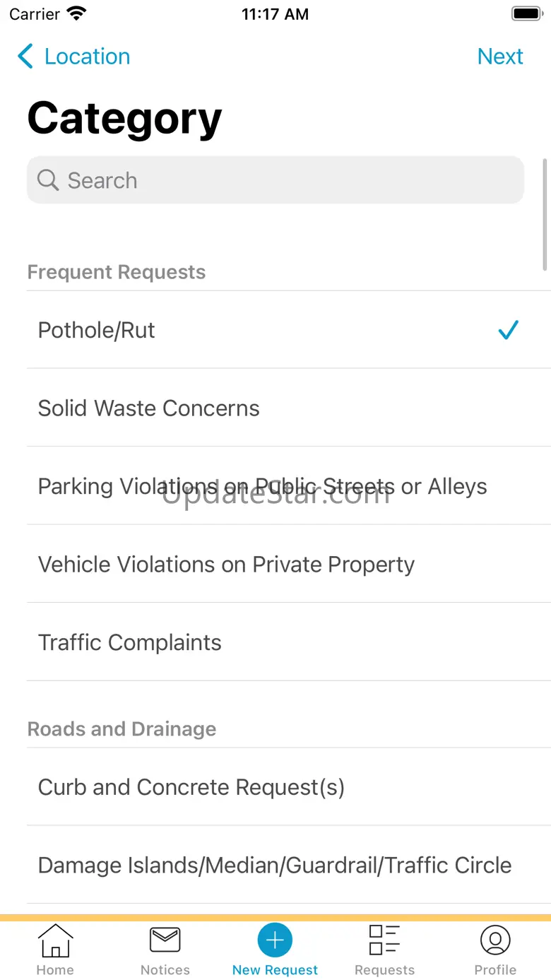Click the magnifying glass search icon

click(48, 180)
